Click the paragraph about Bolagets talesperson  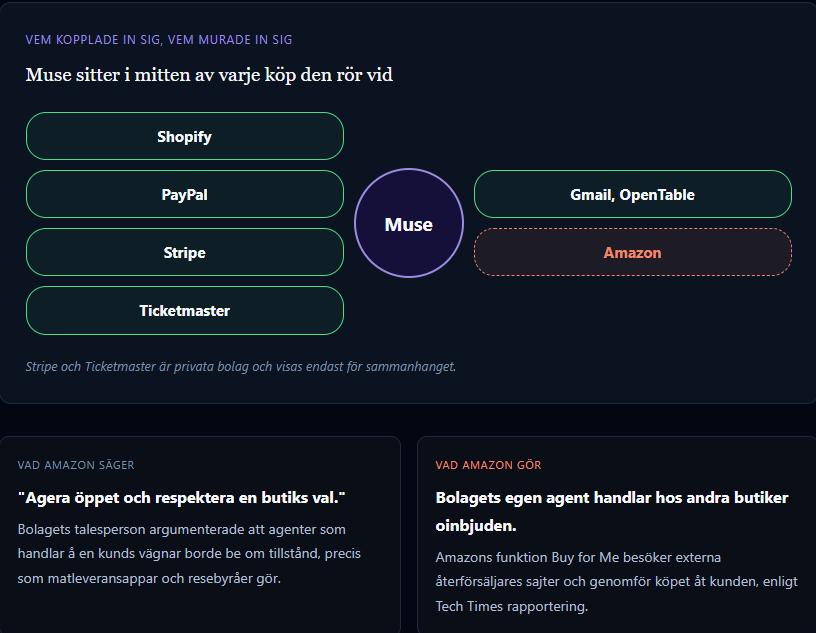coord(189,554)
